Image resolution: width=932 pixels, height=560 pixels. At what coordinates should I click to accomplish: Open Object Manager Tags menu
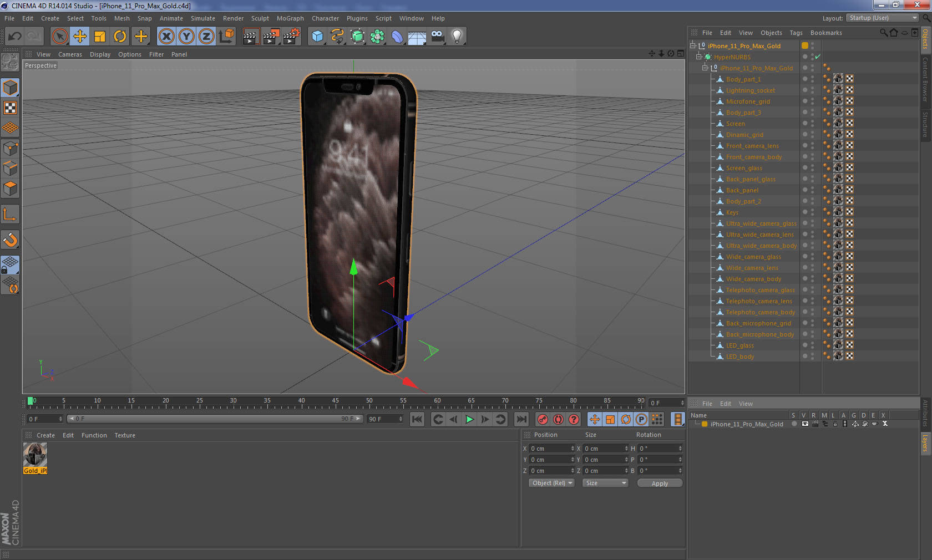click(796, 33)
